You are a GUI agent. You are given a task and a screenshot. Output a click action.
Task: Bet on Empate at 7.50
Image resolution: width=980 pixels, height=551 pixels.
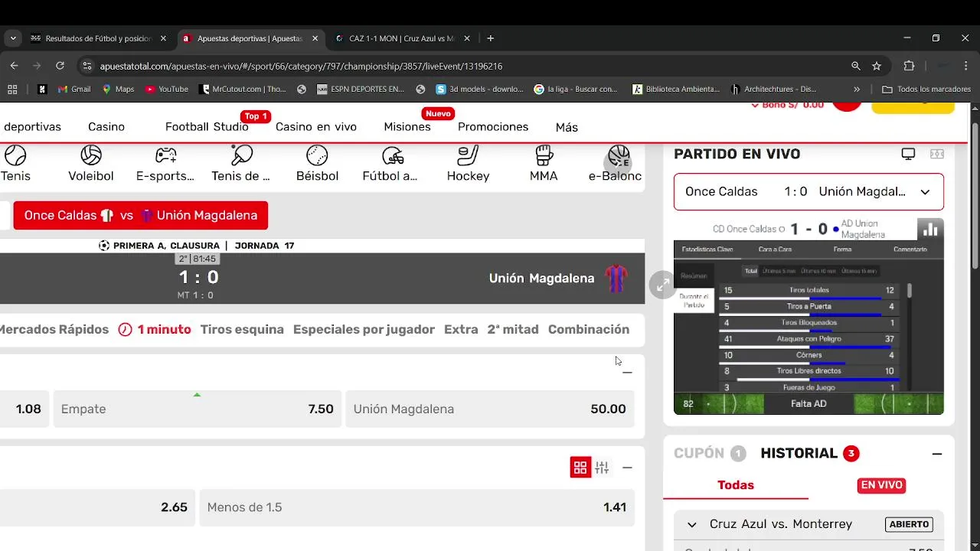[x=198, y=409]
